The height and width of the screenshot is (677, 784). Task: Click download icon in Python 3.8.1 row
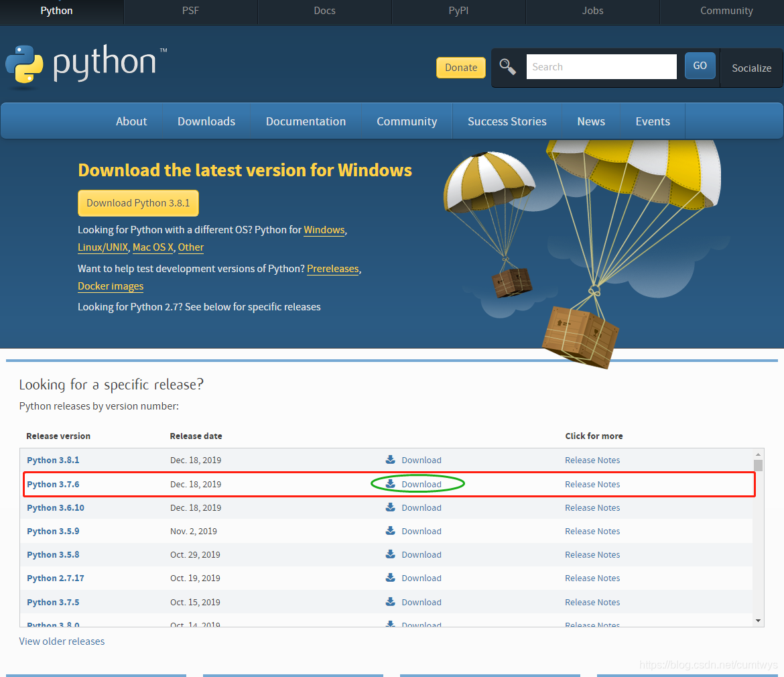pyautogui.click(x=391, y=460)
